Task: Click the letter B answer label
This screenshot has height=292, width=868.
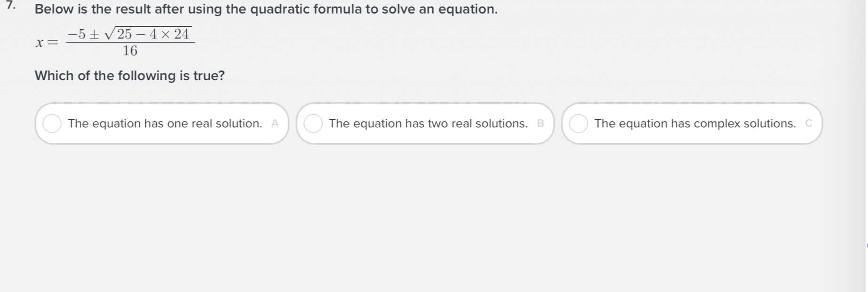Action: click(x=541, y=123)
